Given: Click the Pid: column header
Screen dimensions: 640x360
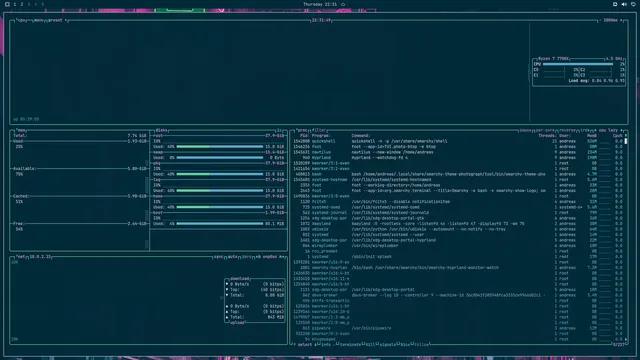Looking at the screenshot, I should [x=304, y=136].
